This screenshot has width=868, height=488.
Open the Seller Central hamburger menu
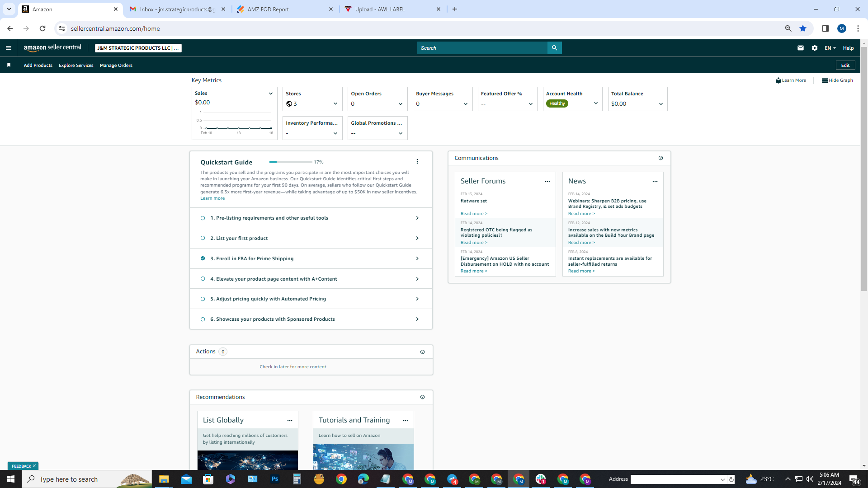(x=9, y=48)
